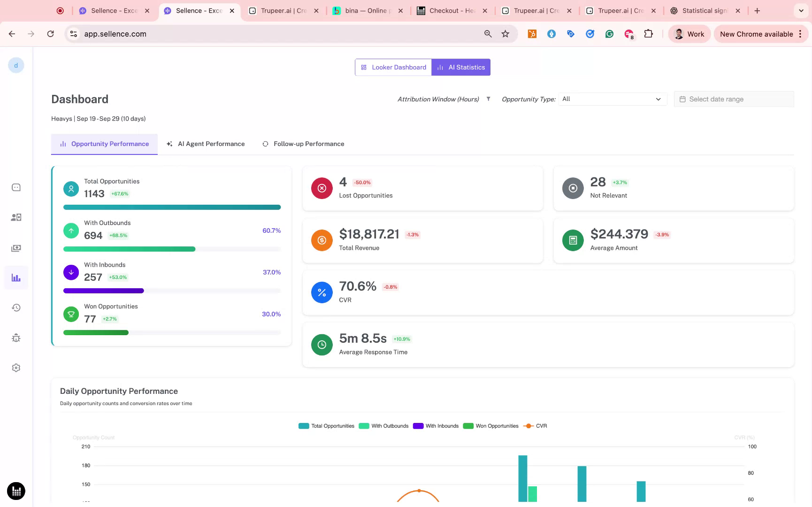Click the user avatar 'd' icon
812x507 pixels.
[x=16, y=65]
